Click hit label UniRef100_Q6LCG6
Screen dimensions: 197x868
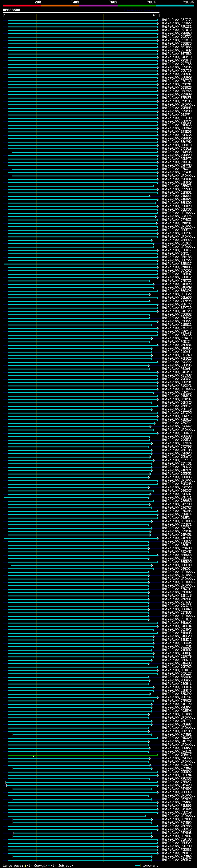click(177, 210)
